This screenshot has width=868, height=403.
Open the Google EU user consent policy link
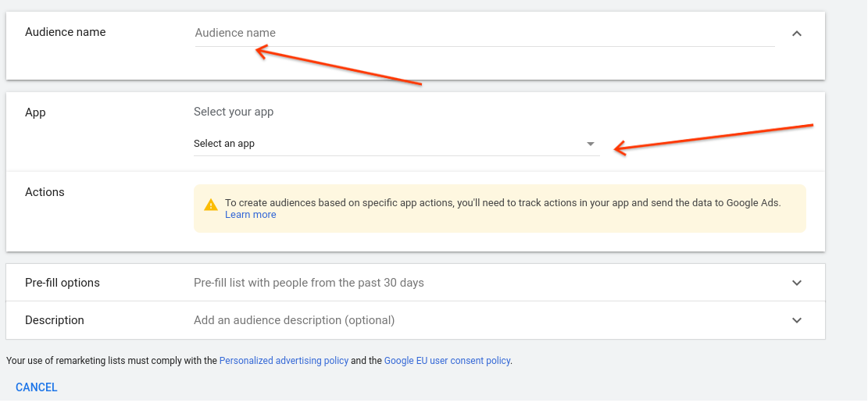pyautogui.click(x=447, y=361)
